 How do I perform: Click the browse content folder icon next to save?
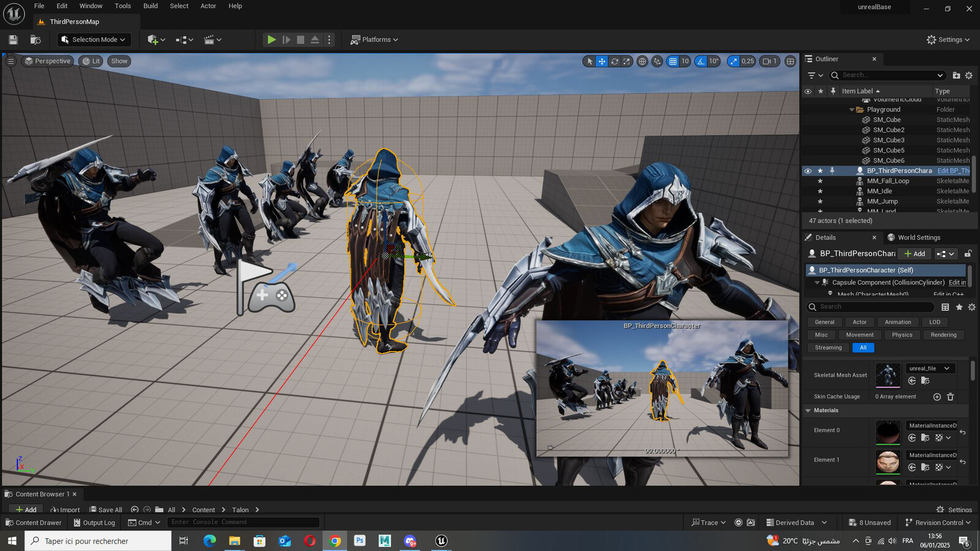[36, 40]
